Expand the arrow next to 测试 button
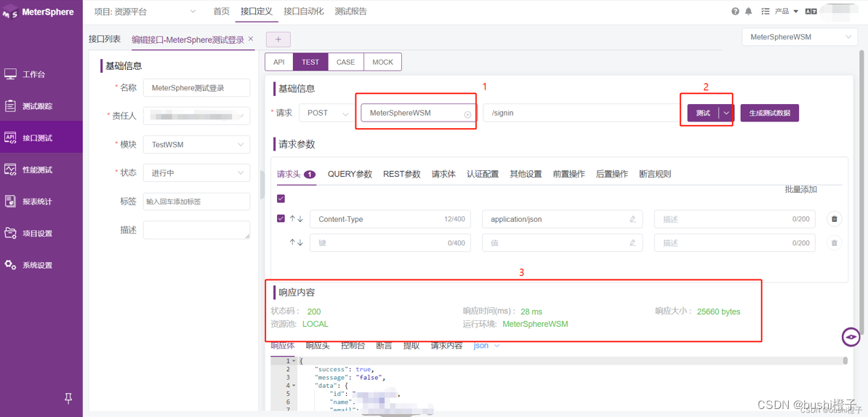868x417 pixels. (x=726, y=113)
